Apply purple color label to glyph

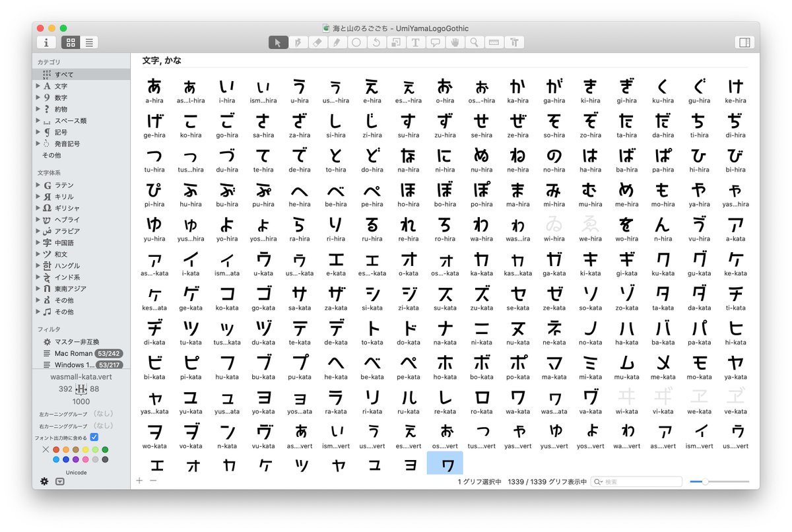tap(76, 459)
